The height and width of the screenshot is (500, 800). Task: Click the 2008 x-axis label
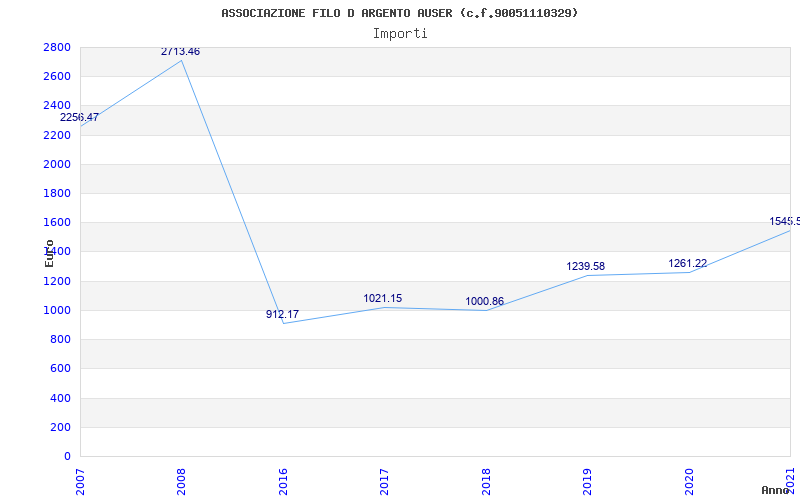182,482
